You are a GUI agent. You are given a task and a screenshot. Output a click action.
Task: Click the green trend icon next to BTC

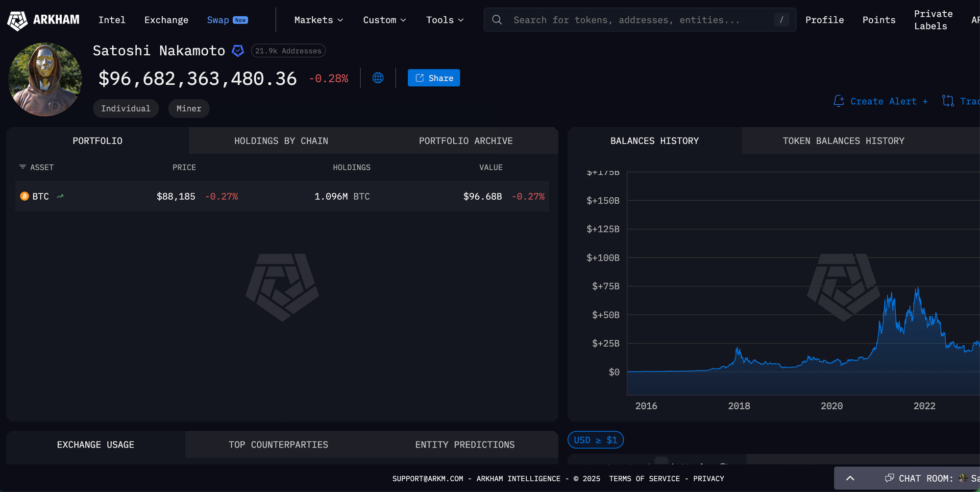(x=60, y=196)
